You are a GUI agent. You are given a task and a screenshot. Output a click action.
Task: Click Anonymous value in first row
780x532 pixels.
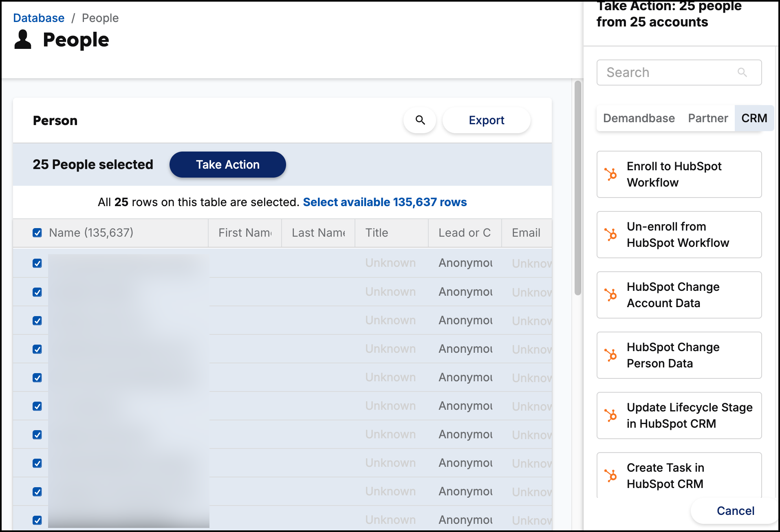tap(465, 263)
